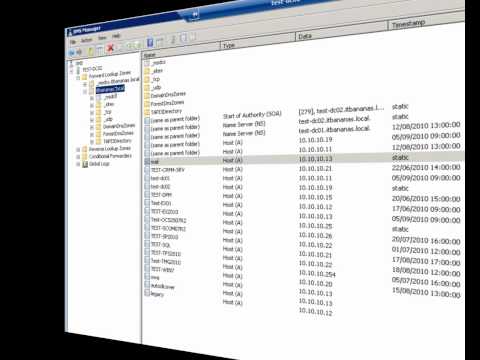The height and width of the screenshot is (360, 480).
Task: Select the Test-TMG2010 host record
Action: click(166, 261)
